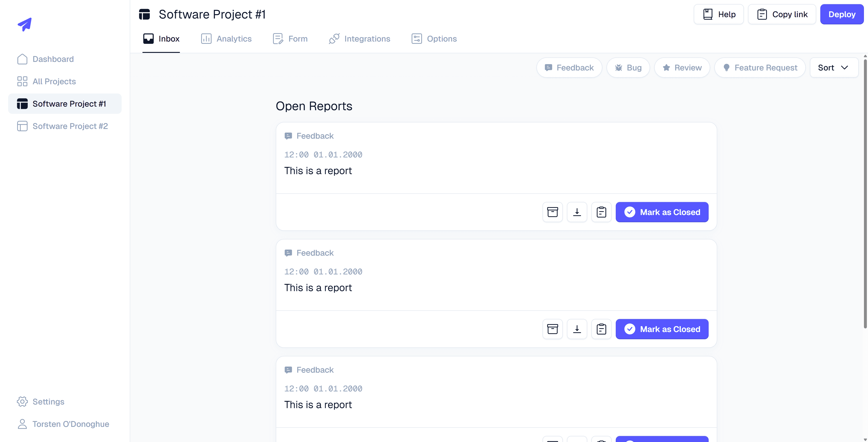This screenshot has width=868, height=442.
Task: Open the Copy link button
Action: click(782, 14)
